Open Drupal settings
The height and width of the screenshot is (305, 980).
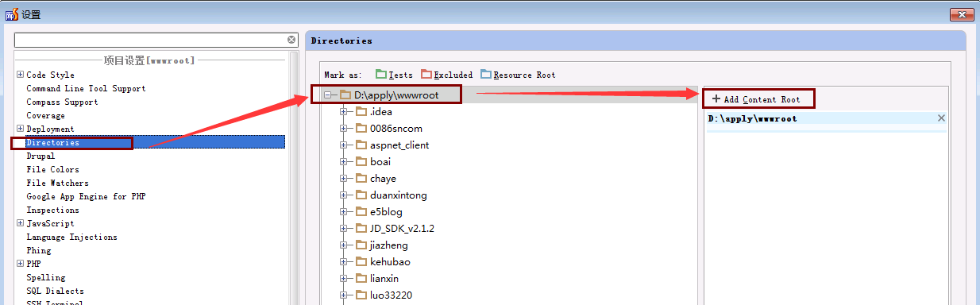click(x=41, y=156)
